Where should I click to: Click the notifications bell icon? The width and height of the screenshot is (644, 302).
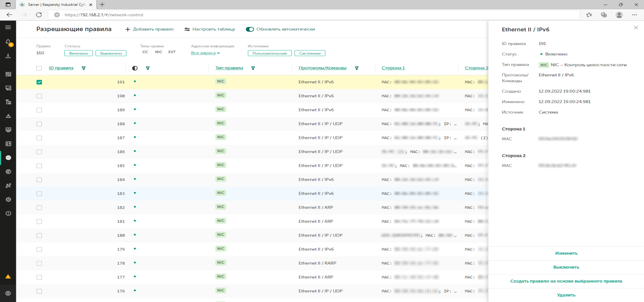[8, 42]
